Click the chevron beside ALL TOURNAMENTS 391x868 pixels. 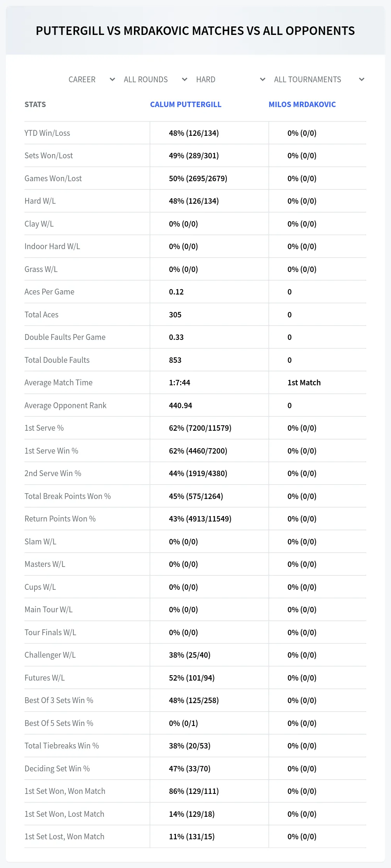pyautogui.click(x=361, y=80)
